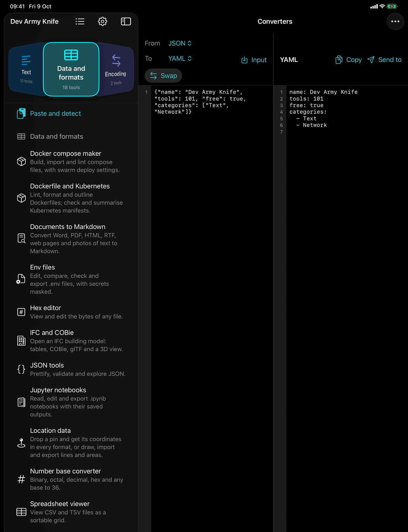Open the To format YAML dropdown
408x532 pixels.
180,59
